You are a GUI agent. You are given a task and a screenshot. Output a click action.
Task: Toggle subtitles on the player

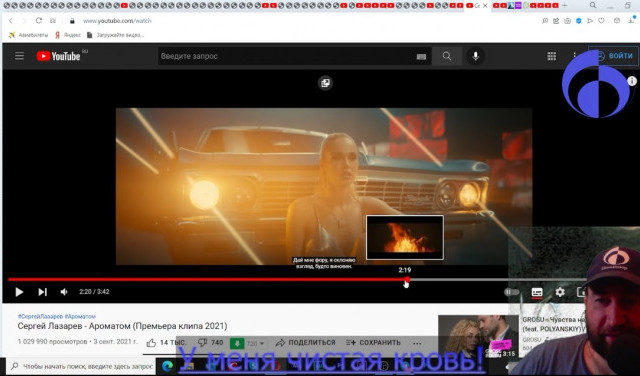point(537,292)
